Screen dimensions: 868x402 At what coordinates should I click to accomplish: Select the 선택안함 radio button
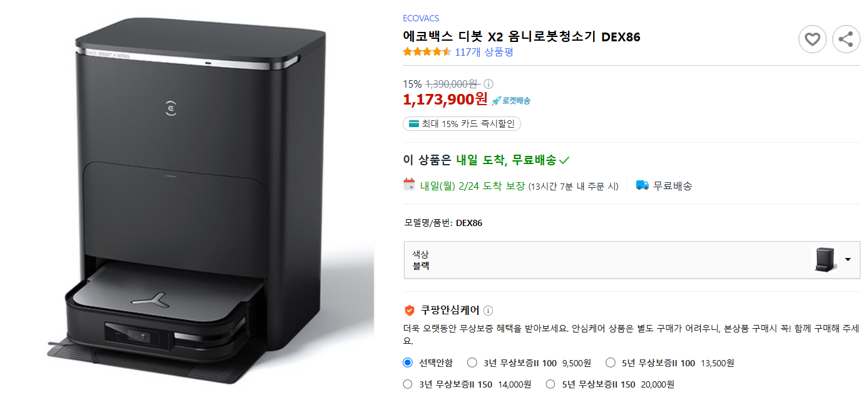tap(409, 363)
